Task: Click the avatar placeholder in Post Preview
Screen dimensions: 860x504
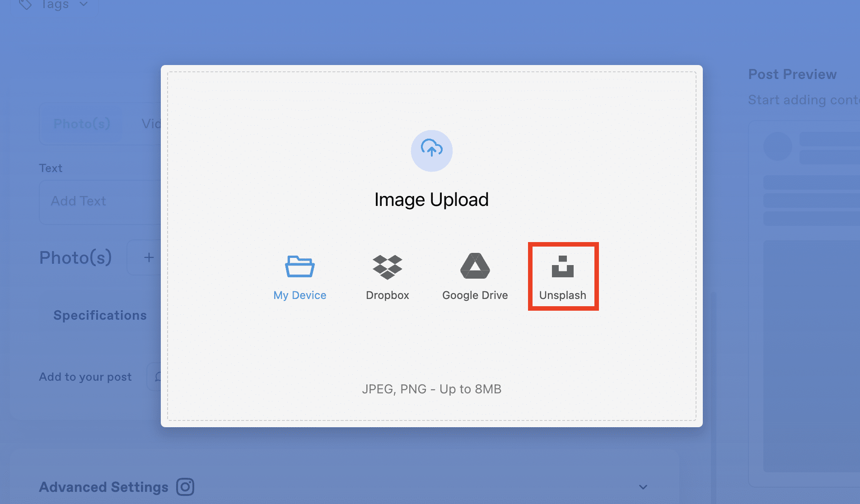Action: pyautogui.click(x=776, y=146)
